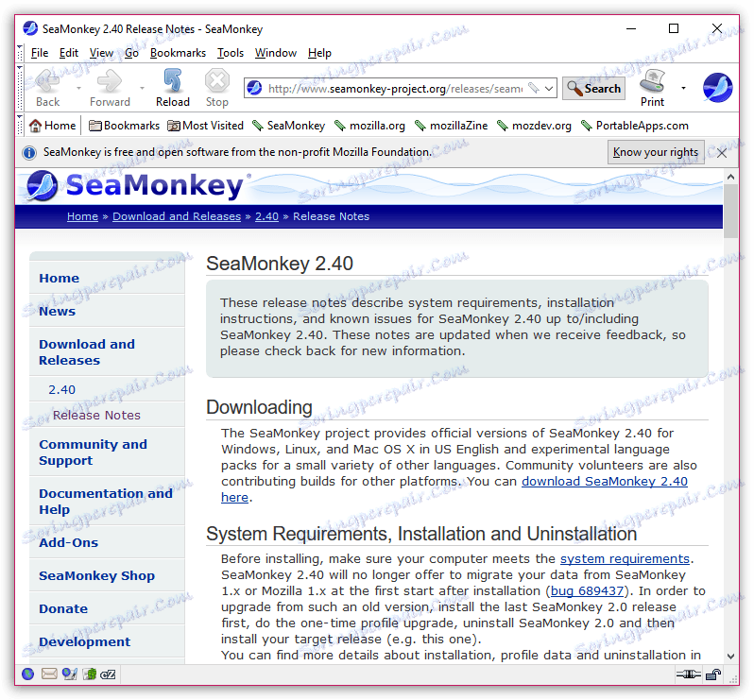Image resolution: width=754 pixels, height=700 pixels.
Task: Open the Bookmarks menu
Action: pyautogui.click(x=178, y=53)
